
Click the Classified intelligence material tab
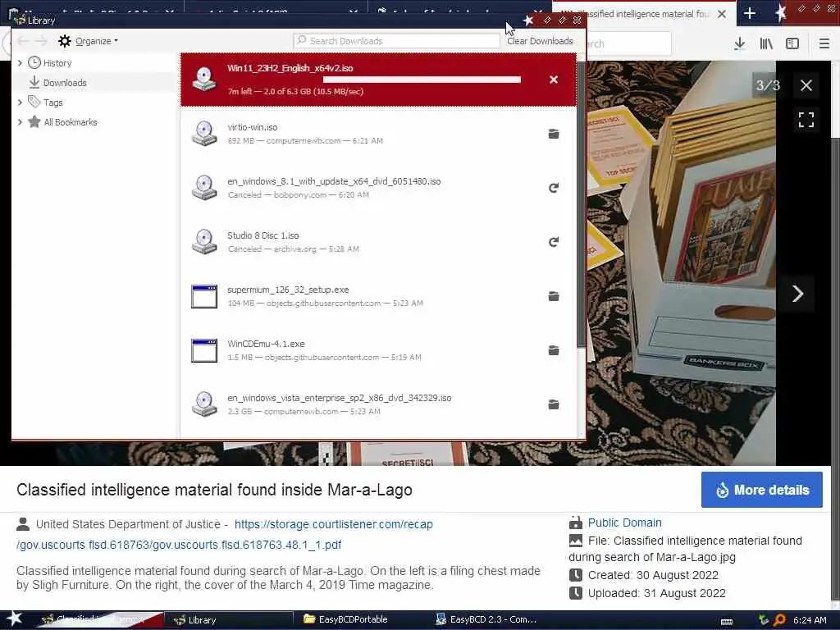[x=643, y=14]
